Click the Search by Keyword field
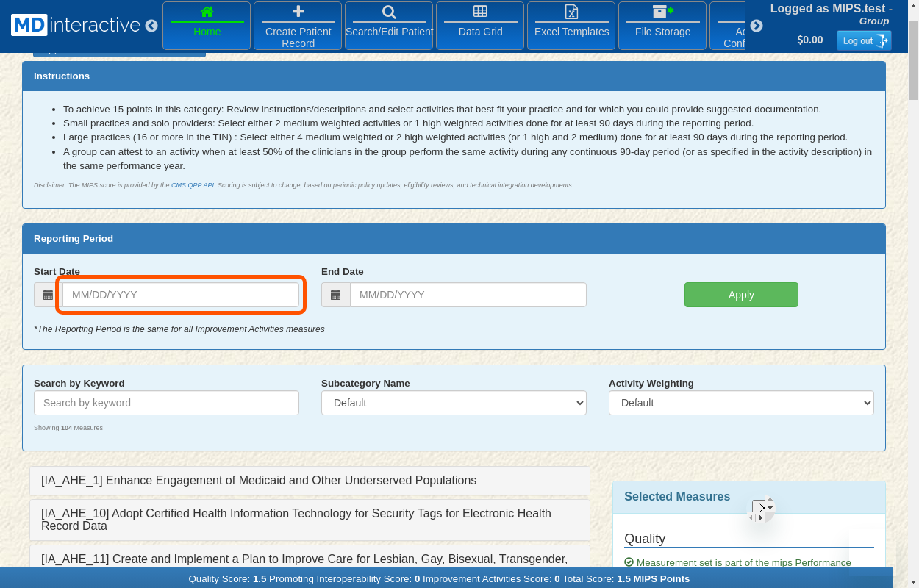Image resolution: width=919 pixels, height=588 pixels. 166,403
